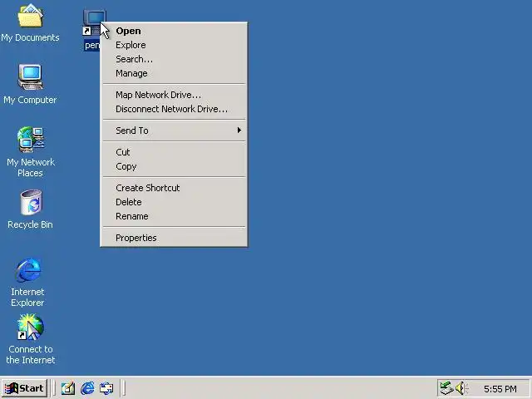Choose Properties from the context menu

174,239
